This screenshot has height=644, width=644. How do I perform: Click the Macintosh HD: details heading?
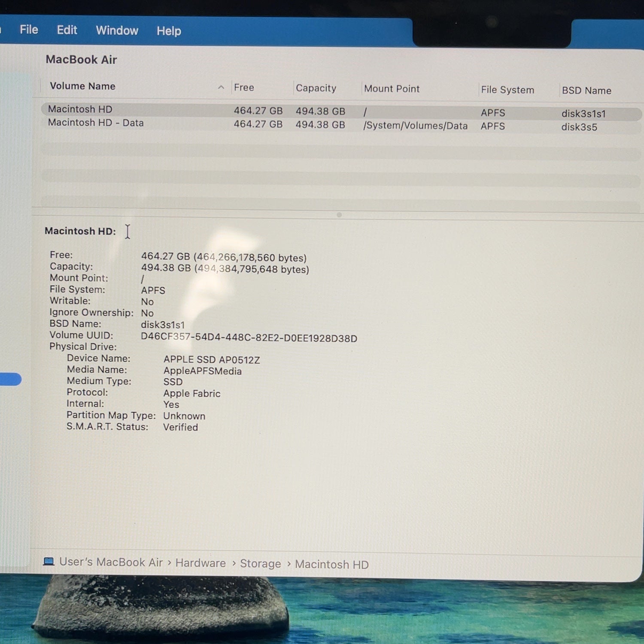[80, 231]
